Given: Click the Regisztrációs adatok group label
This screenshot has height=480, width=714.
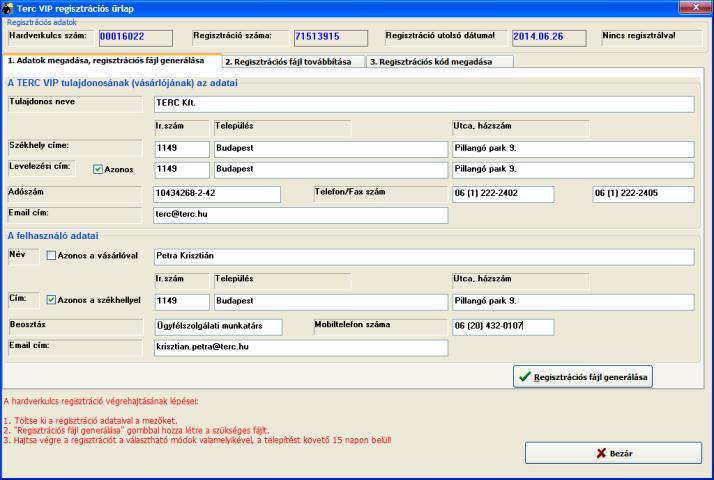Looking at the screenshot, I should click(x=41, y=22).
